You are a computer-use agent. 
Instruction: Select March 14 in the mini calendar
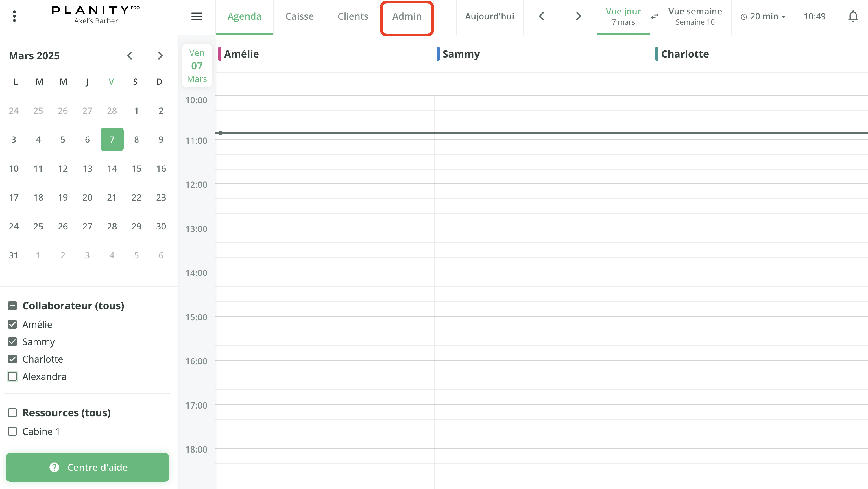[x=112, y=168]
